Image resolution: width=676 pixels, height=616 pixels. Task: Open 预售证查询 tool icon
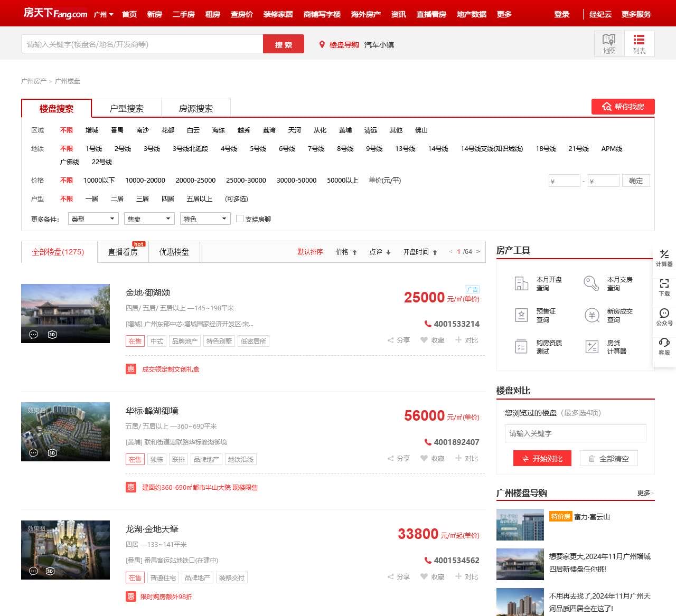click(521, 315)
